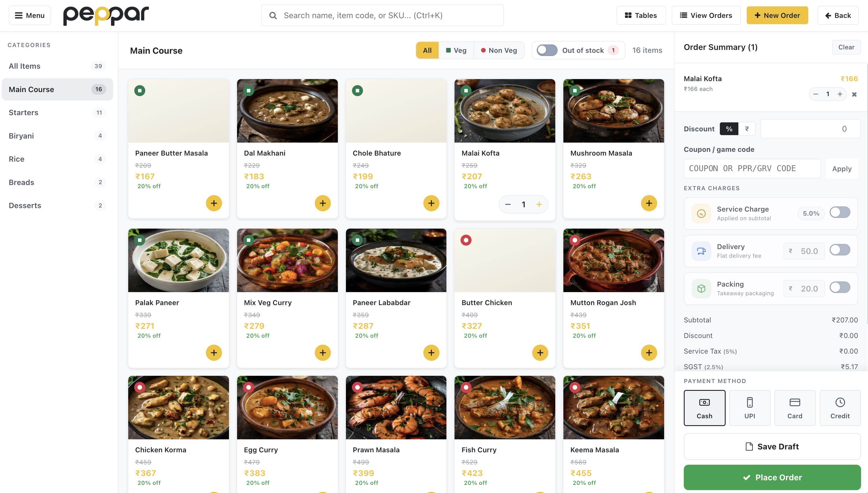Add Chole Bhature with plus icon

(431, 203)
